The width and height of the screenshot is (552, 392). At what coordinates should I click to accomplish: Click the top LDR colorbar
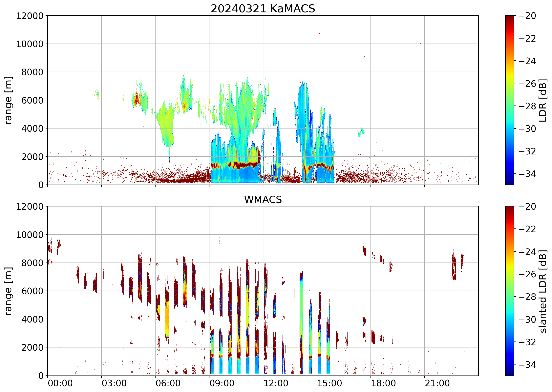509,100
